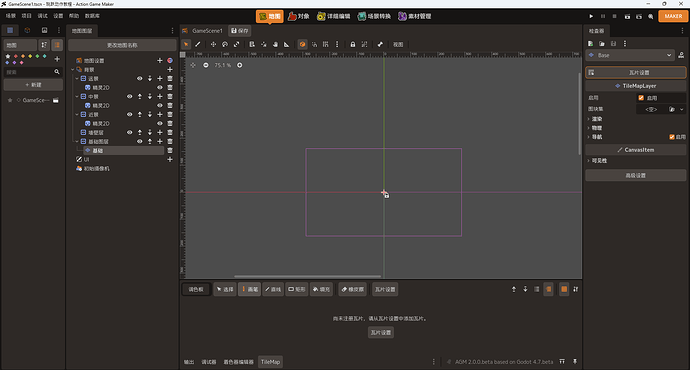Select the arrow selection tool in viewport toolbar
The height and width of the screenshot is (370, 690).
[186, 44]
